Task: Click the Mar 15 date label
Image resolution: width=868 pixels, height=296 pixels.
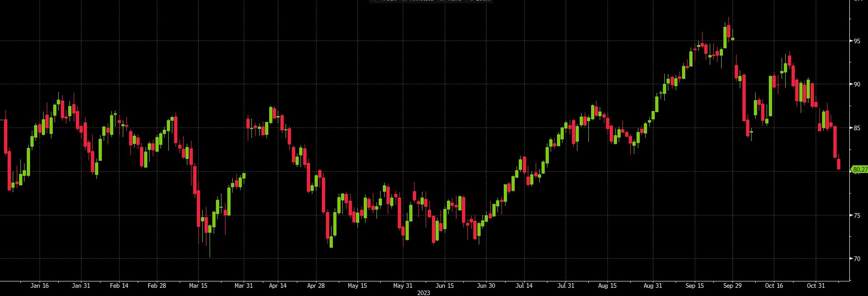Action: 198,286
